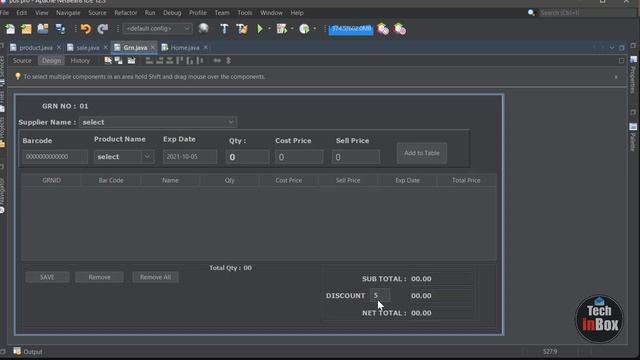
Task: Open the Run Project dropdown arrow
Action: [269, 29]
